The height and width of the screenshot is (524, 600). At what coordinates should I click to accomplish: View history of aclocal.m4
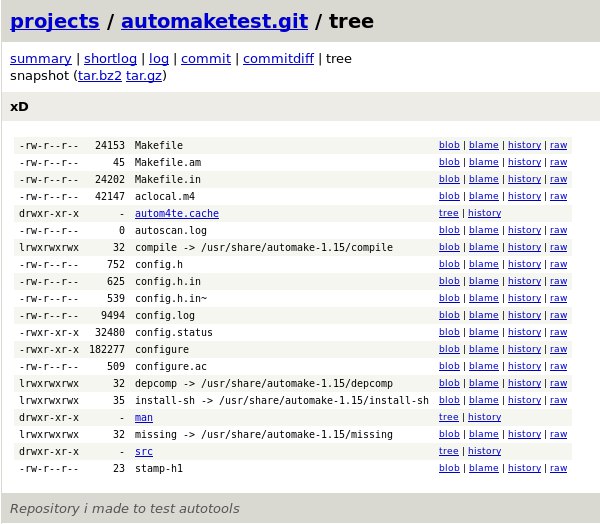pyautogui.click(x=525, y=196)
